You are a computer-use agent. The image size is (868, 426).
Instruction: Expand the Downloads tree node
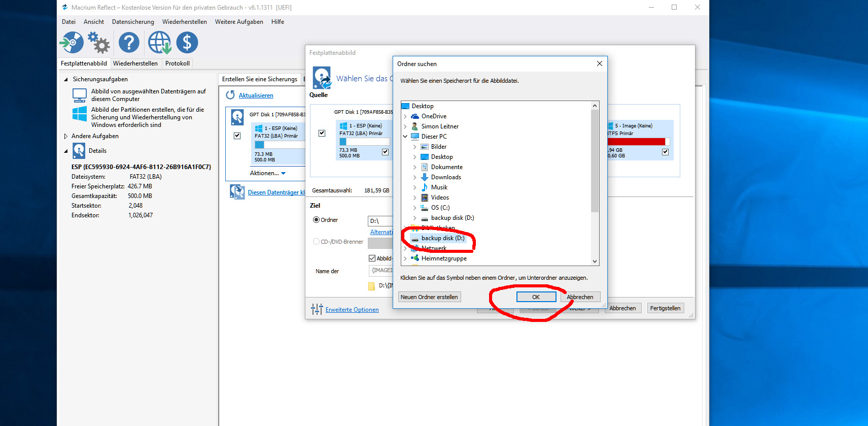pos(414,177)
